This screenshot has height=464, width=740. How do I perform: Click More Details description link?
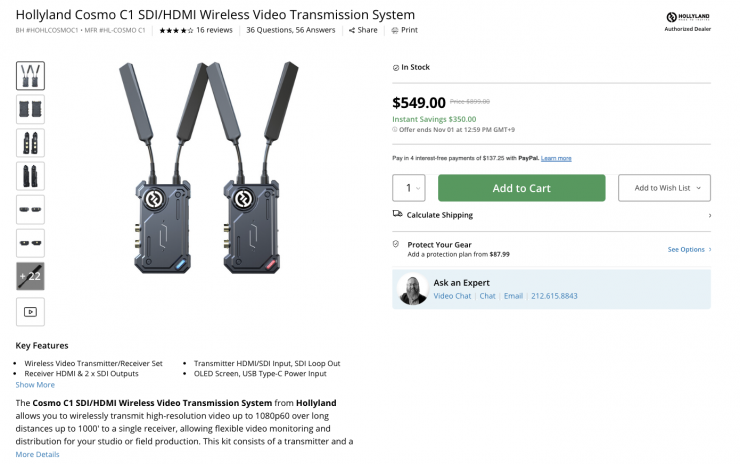tap(38, 454)
